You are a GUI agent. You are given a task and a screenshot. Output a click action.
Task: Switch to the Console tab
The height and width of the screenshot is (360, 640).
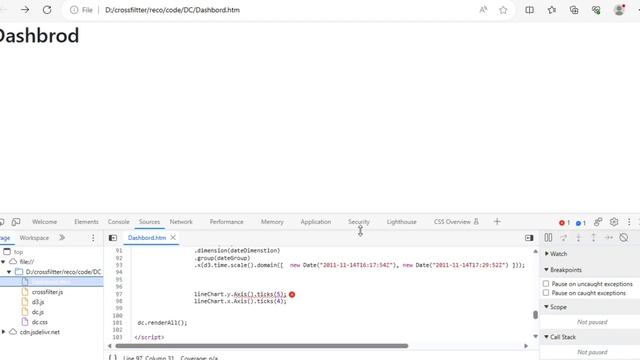pyautogui.click(x=118, y=222)
